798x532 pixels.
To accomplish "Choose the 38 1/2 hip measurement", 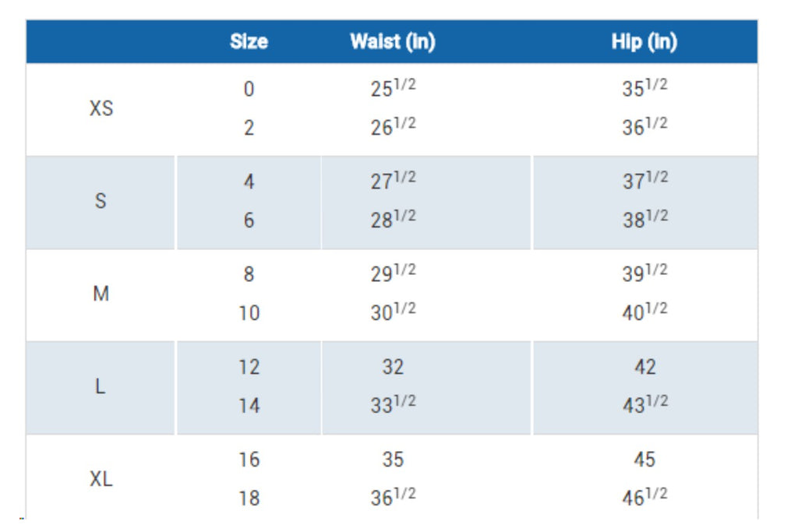I will (x=644, y=220).
